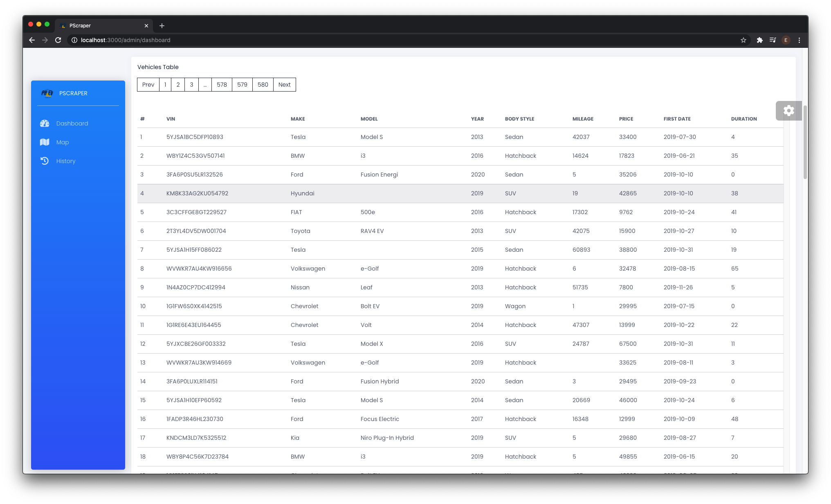The height and width of the screenshot is (504, 831).
Task: Select the Hyundai row number 4
Action: [x=142, y=193]
